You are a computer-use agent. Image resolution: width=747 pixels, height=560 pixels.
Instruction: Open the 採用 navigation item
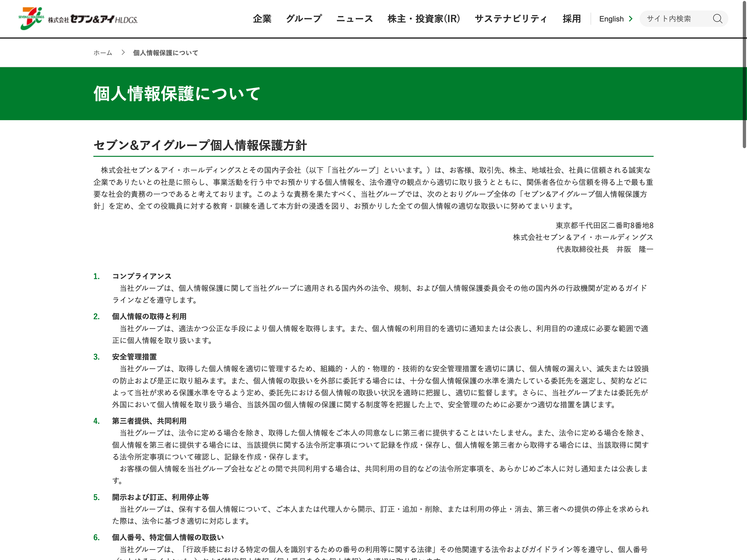pos(571,19)
